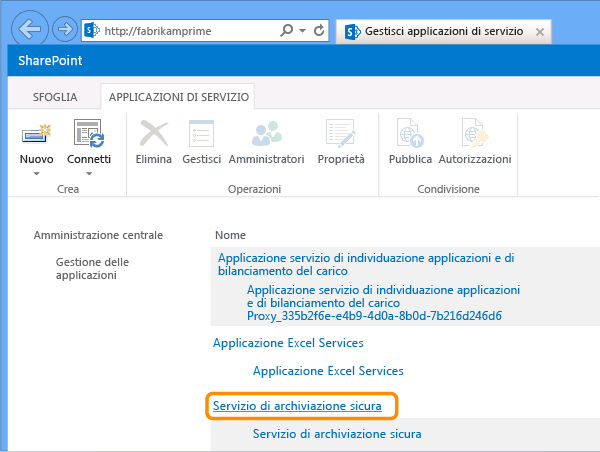The image size is (600, 452).
Task: Click the Amministratori people icon
Action: tap(267, 133)
